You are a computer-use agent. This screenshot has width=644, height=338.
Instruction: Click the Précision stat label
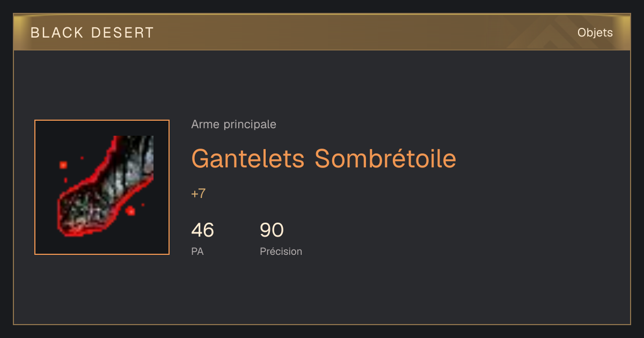coord(281,251)
